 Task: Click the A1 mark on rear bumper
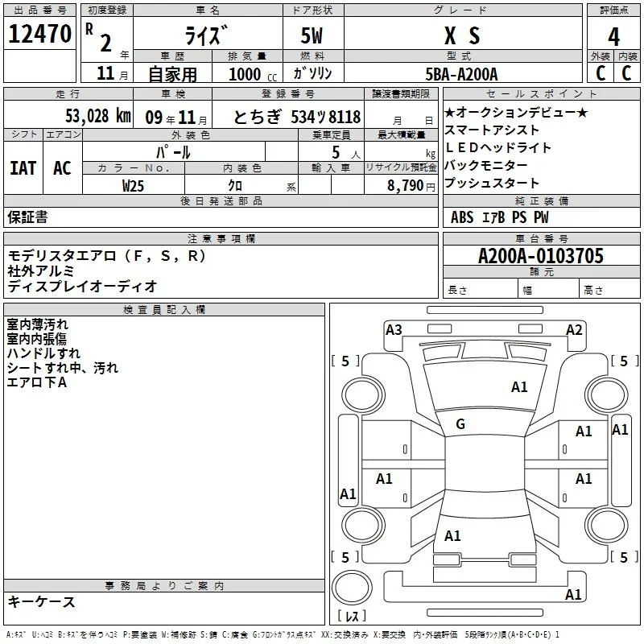(573, 594)
